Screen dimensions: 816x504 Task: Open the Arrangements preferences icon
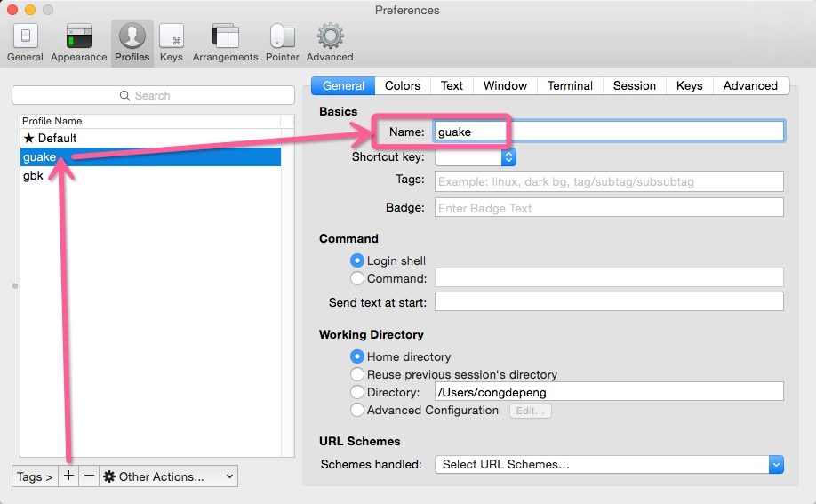(x=225, y=36)
